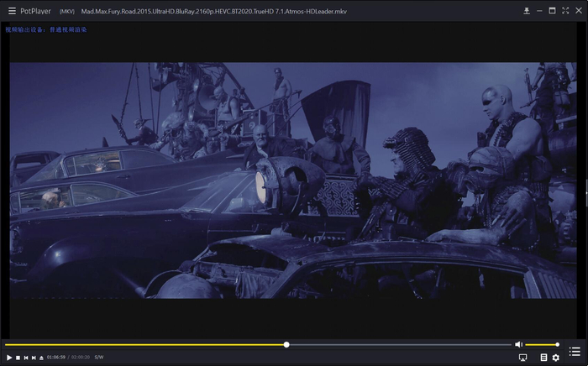Click the (MKV) format label
588x366 pixels.
[x=66, y=12]
